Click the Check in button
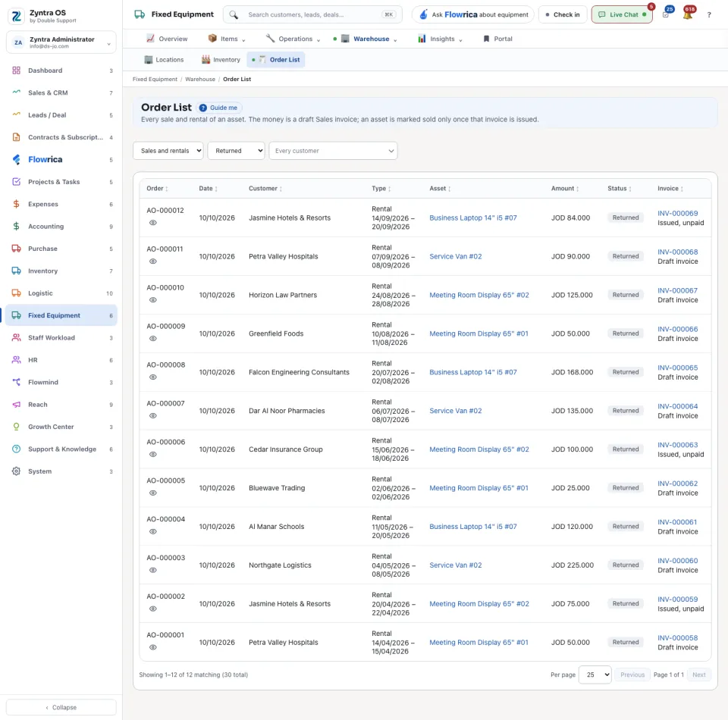 [563, 15]
